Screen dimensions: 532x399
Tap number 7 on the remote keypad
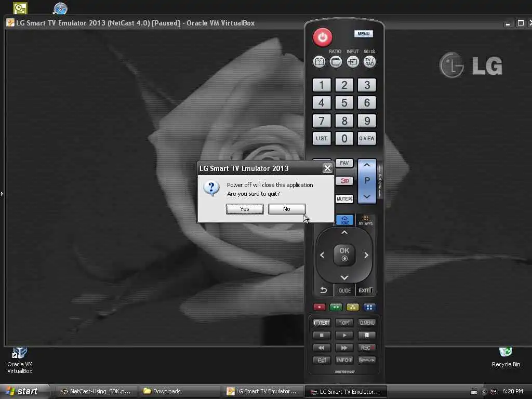pyautogui.click(x=321, y=121)
